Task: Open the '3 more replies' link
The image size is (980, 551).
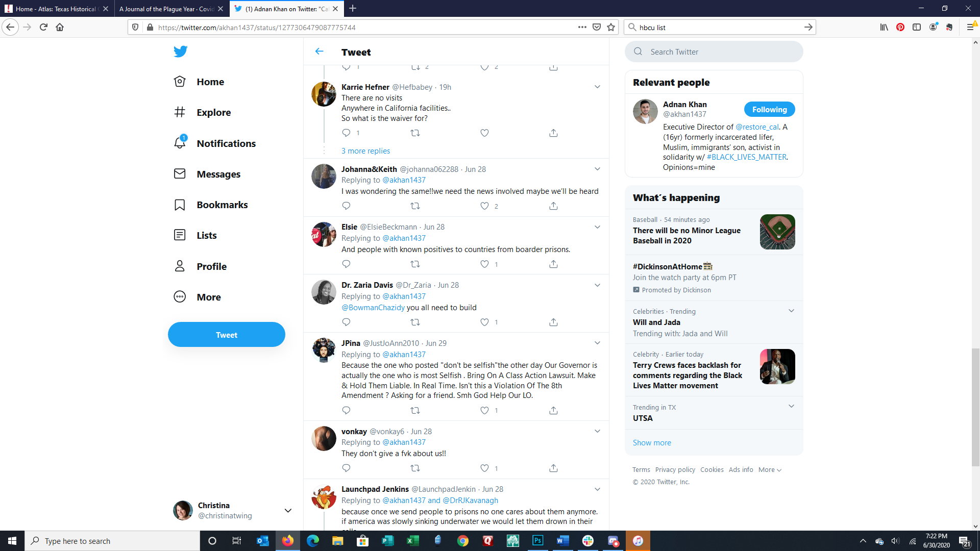Action: point(365,151)
